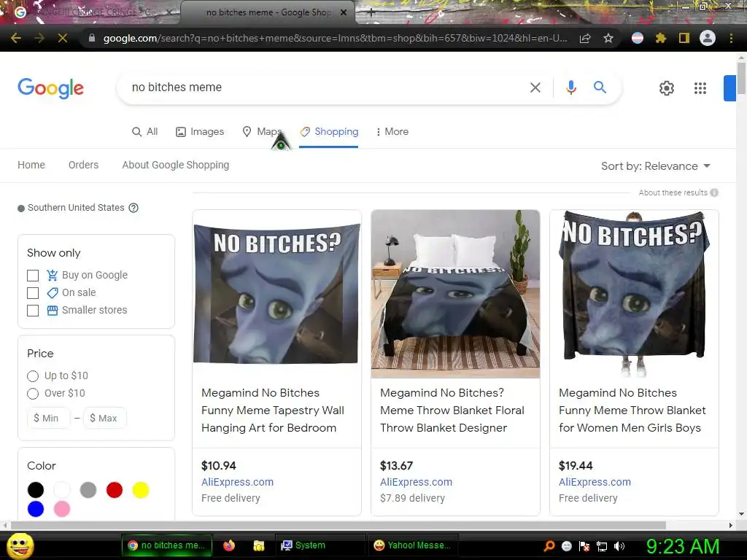Filter by gray color swatch
The image size is (747, 560).
88,489
